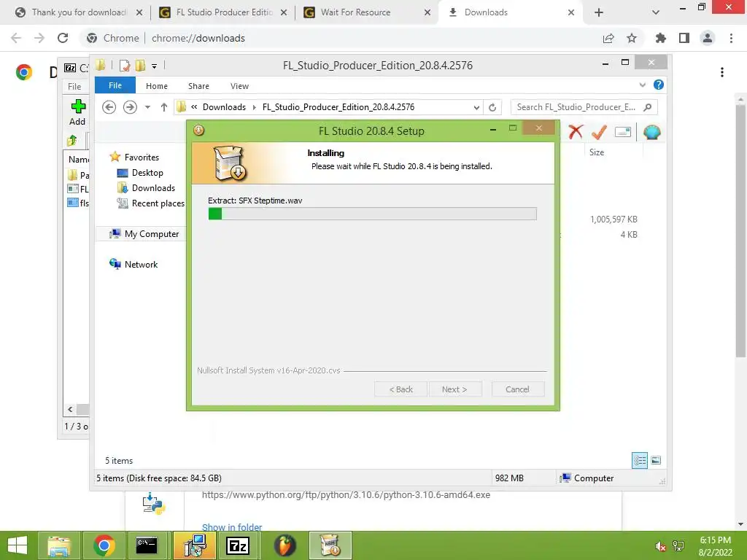Image resolution: width=747 pixels, height=560 pixels.
Task: Click the 7-Zip Info properties icon
Action: (x=623, y=132)
